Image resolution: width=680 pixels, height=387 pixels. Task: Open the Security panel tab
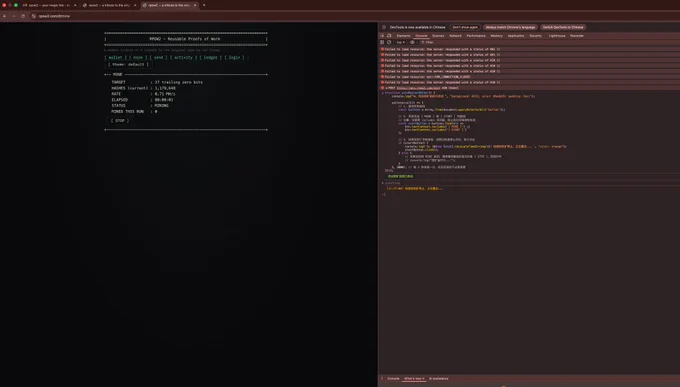[x=536, y=36]
